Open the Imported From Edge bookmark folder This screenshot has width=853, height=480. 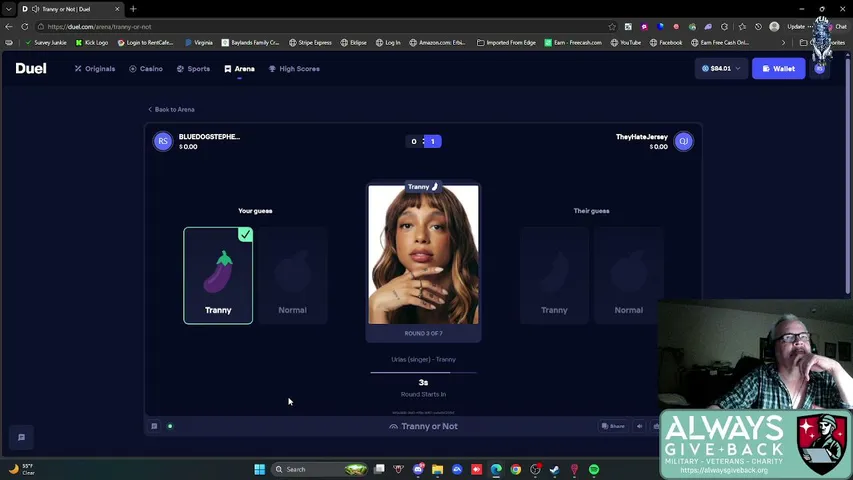(x=506, y=42)
